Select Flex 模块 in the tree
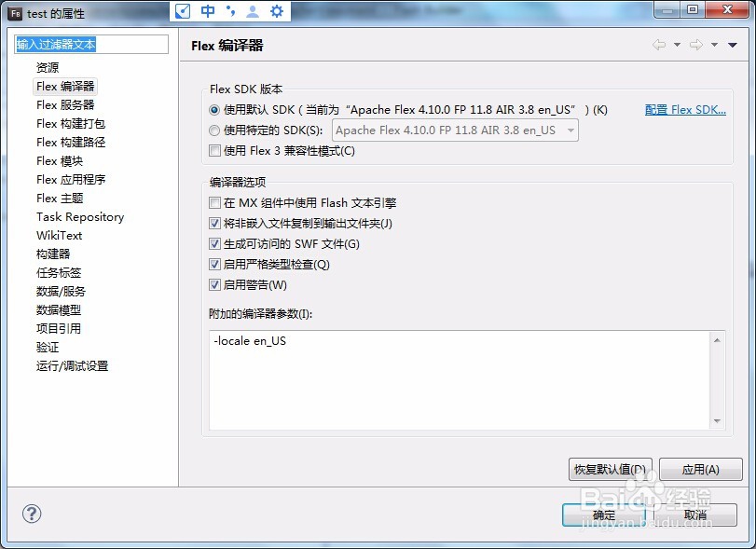756x549 pixels. [60, 161]
